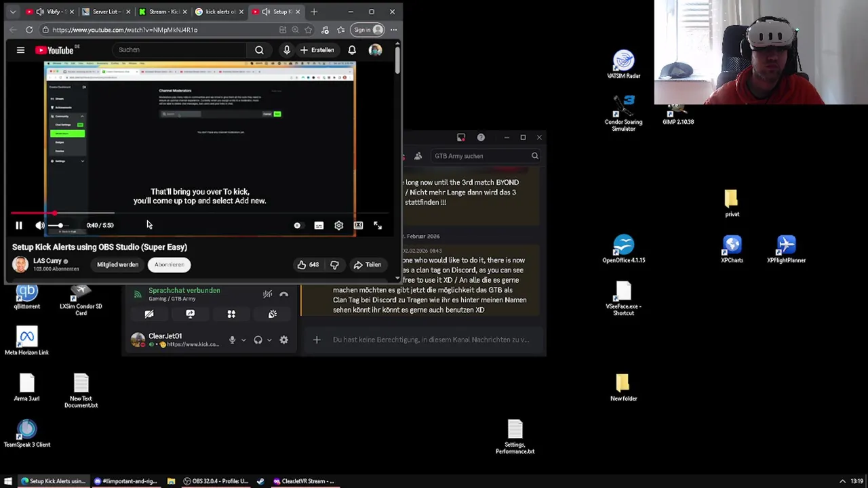The height and width of the screenshot is (488, 868).
Task: Toggle Discord member list icon
Action: (418, 156)
